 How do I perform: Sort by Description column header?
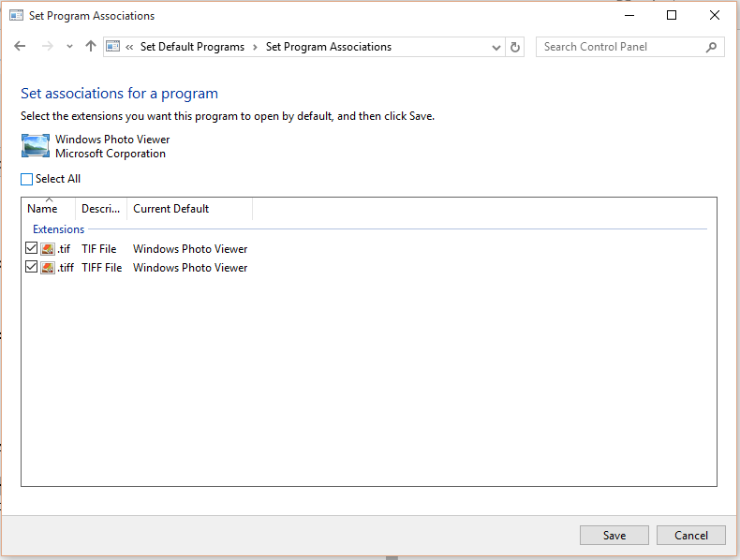click(x=101, y=209)
